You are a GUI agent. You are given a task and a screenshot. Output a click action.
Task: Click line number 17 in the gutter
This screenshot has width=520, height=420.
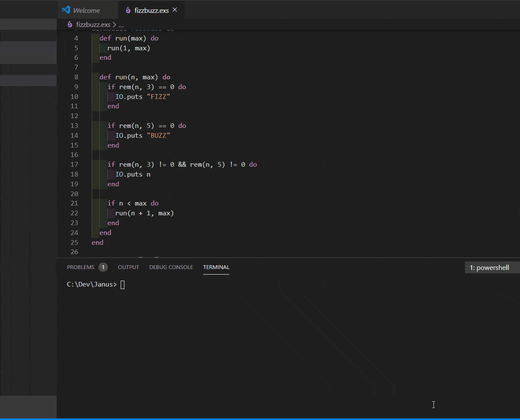[x=74, y=165]
